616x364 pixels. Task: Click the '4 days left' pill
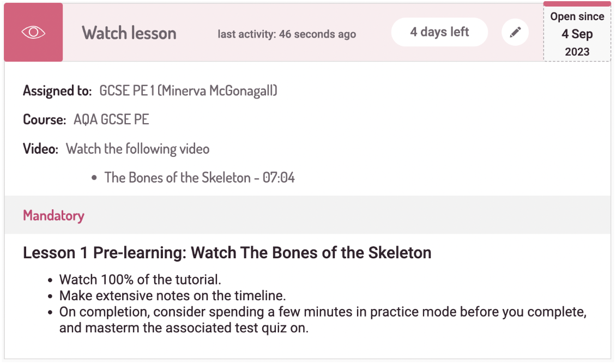[439, 32]
